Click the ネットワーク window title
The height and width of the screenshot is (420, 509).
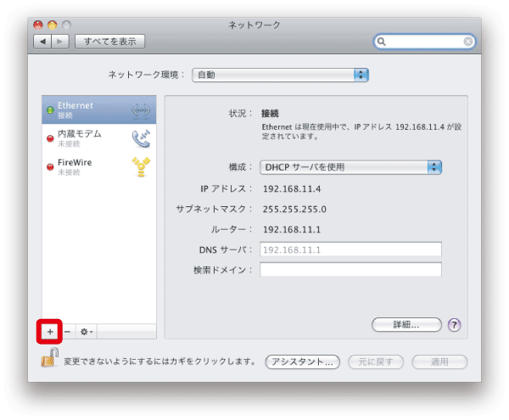(255, 25)
